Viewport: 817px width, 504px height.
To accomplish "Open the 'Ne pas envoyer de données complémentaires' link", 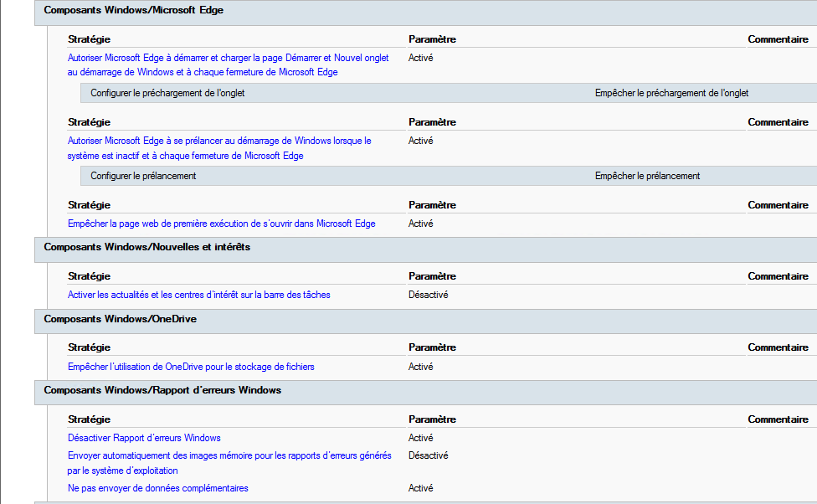I will click(157, 489).
